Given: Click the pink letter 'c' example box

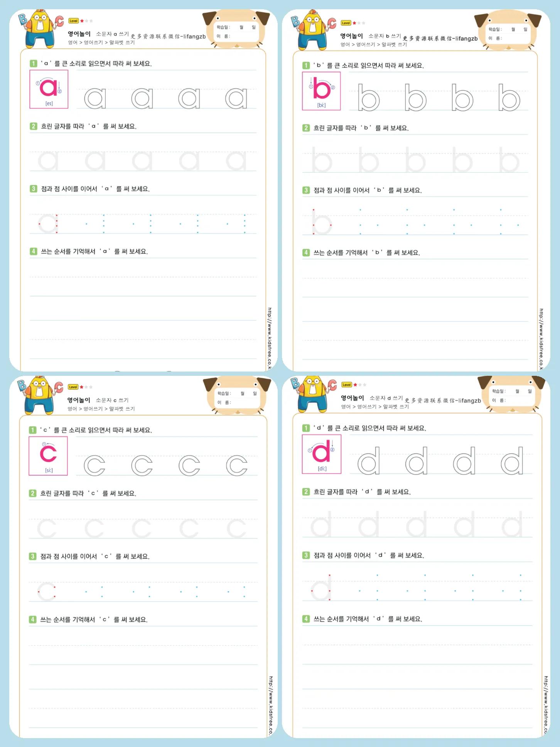Looking at the screenshot, I should pos(48,456).
